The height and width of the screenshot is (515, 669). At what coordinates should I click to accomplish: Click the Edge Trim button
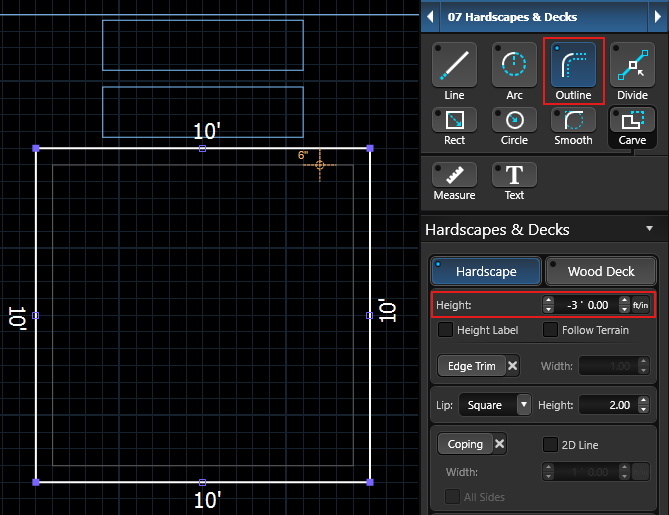coord(471,366)
